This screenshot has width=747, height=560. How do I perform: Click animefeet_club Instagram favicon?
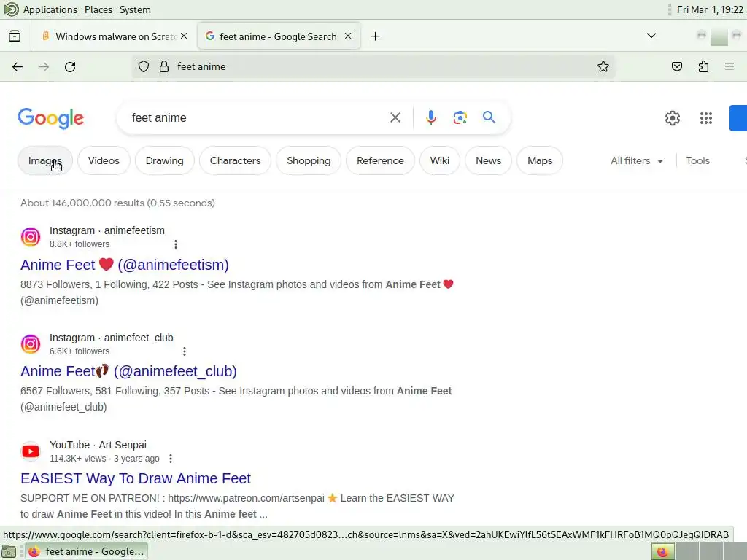(31, 344)
